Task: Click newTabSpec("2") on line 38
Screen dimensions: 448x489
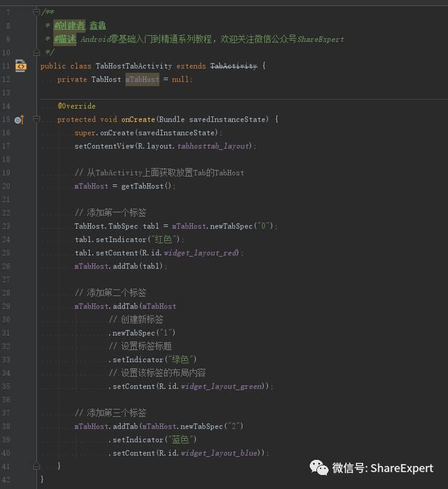Action: point(212,427)
